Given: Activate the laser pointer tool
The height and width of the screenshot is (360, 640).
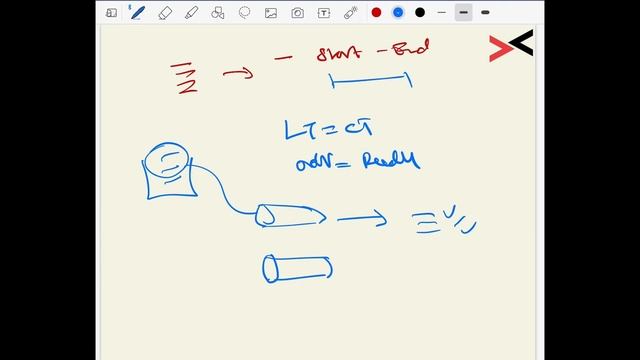Looking at the screenshot, I should [351, 13].
